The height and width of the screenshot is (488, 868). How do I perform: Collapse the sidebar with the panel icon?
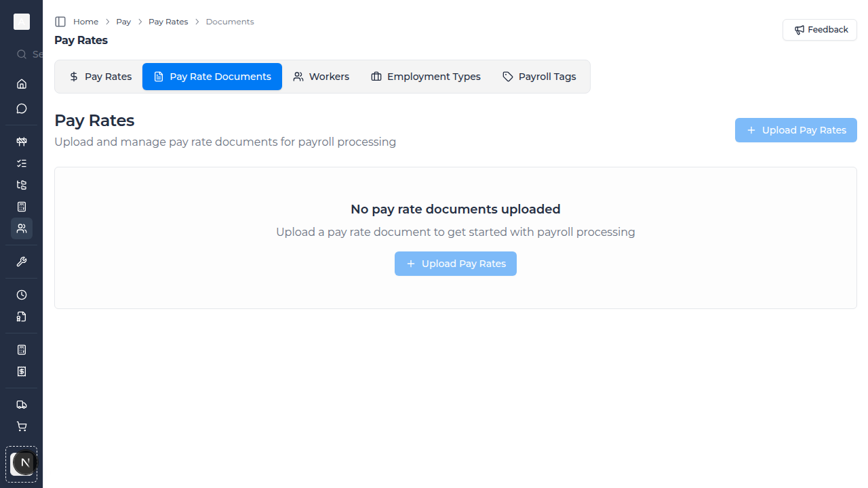[60, 21]
